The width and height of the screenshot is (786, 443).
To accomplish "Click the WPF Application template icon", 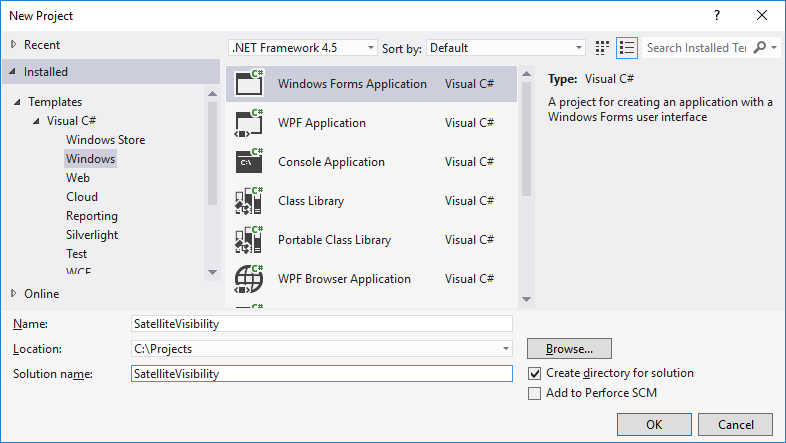I will click(x=248, y=123).
